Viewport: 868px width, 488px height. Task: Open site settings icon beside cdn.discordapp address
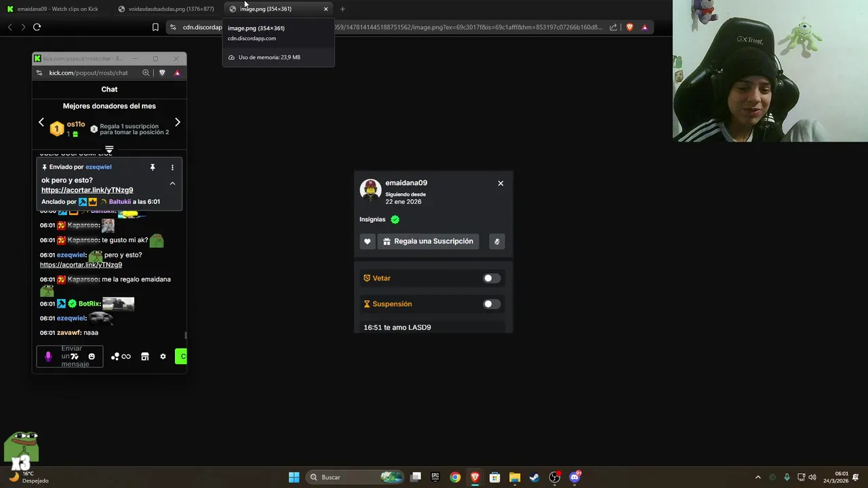(x=173, y=27)
